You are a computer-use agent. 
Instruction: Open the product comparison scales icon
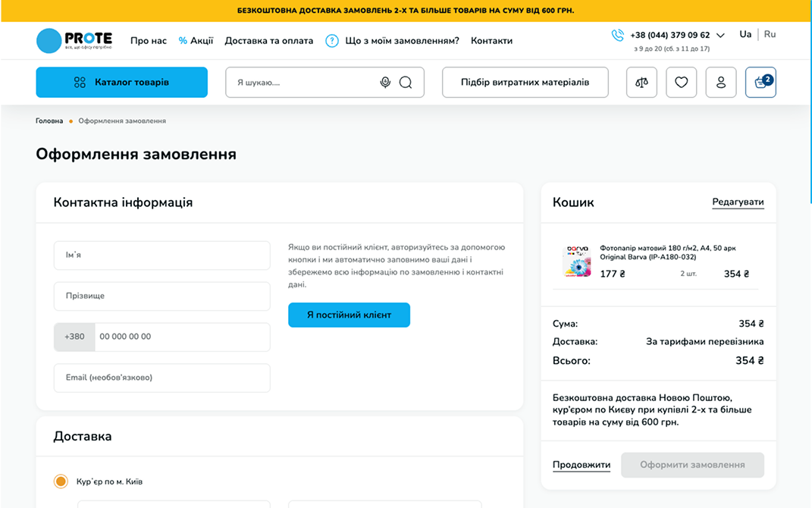[641, 83]
